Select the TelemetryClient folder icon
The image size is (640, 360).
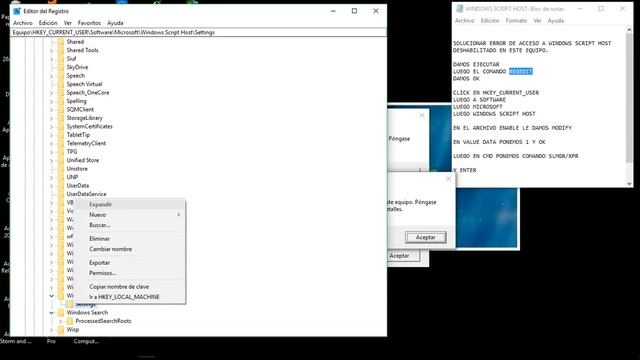click(61, 143)
